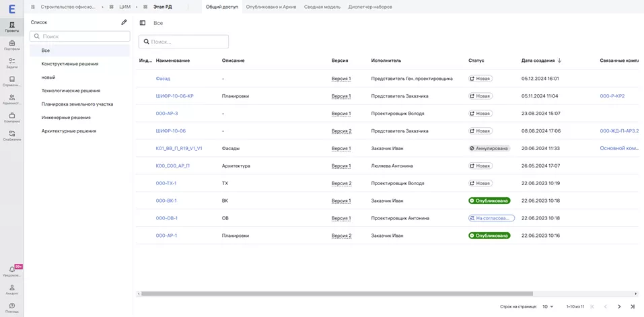Open rows per page dropdown
The image size is (644, 317).
[548, 306]
